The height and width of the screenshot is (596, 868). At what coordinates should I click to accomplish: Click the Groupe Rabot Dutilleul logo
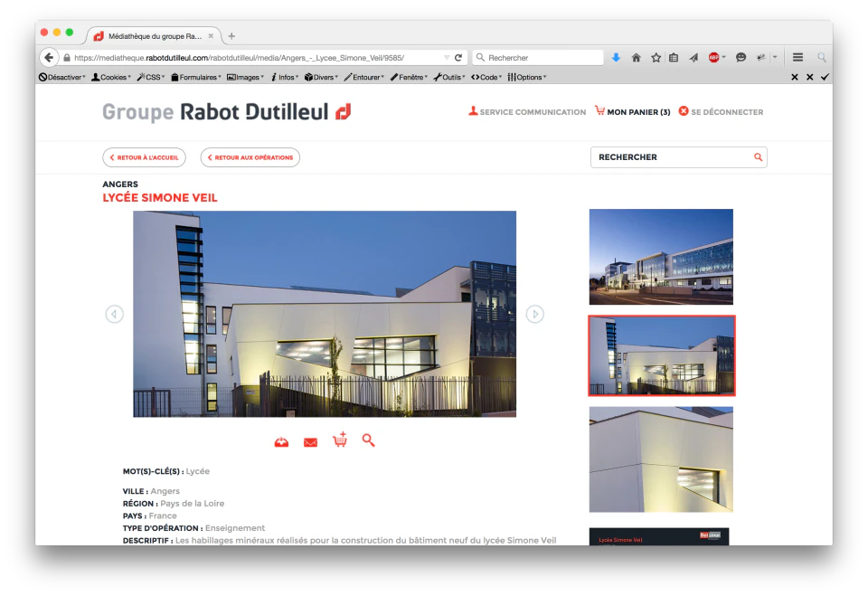(224, 112)
